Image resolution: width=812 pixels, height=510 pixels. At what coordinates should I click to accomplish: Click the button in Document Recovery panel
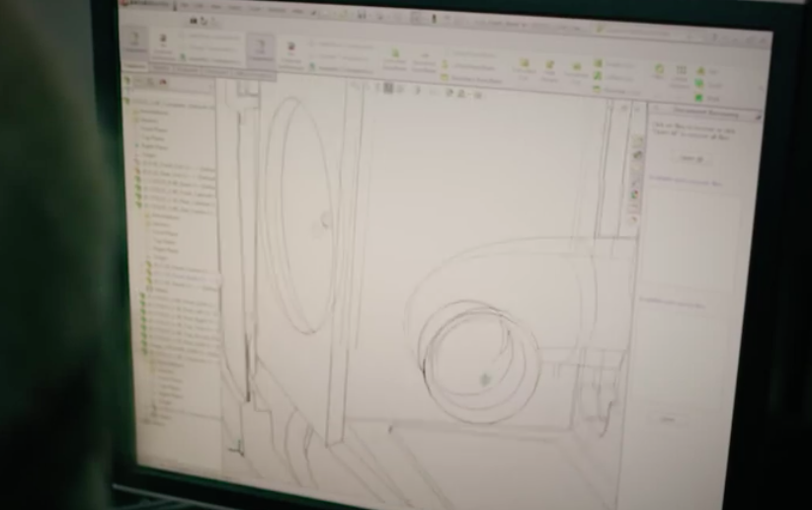[x=690, y=158]
